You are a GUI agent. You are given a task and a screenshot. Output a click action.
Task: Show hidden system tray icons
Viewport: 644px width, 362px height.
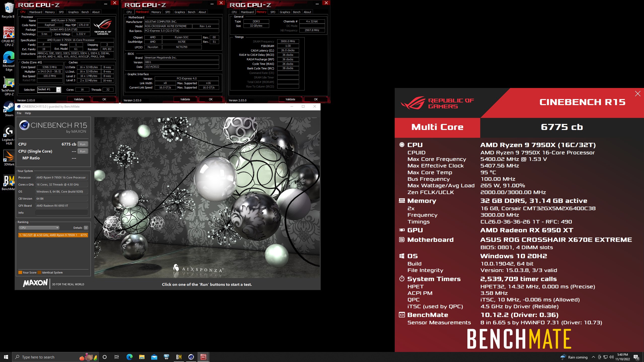click(x=593, y=357)
